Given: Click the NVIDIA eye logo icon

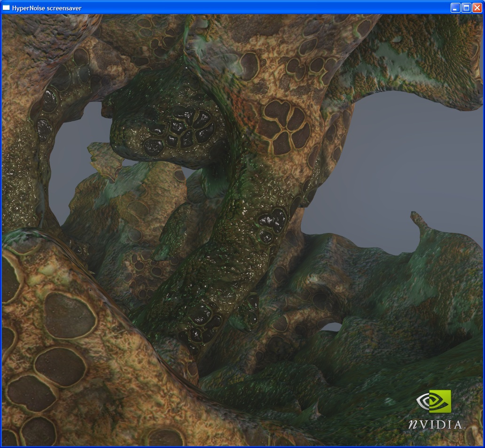Looking at the screenshot, I should pos(434,402).
